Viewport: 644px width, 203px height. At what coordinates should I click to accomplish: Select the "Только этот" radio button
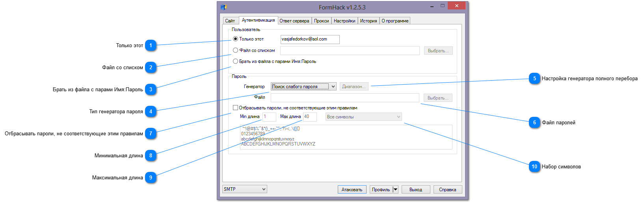[236, 39]
